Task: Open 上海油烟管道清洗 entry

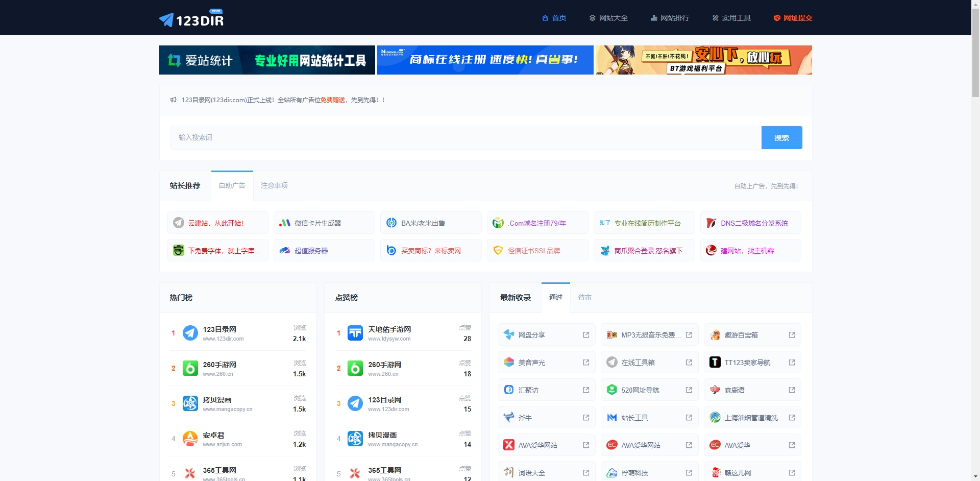Action: (752, 417)
